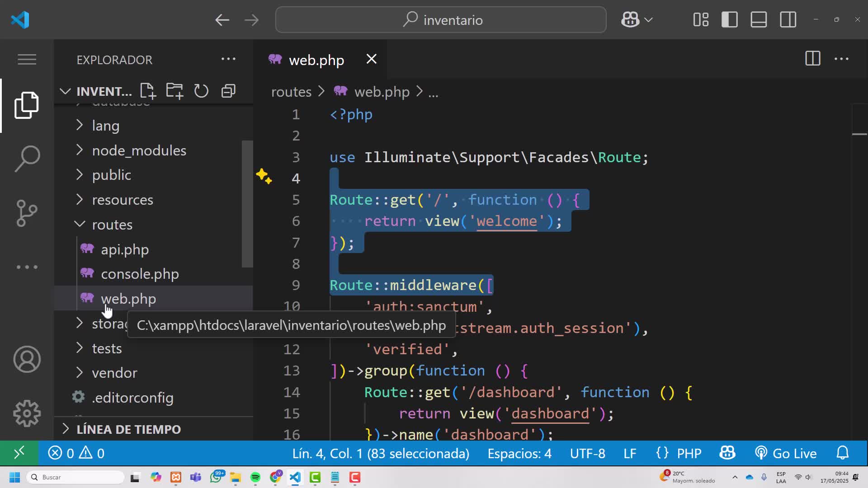Click the Copilot sparkle on line 4
Image resolution: width=868 pixels, height=488 pixels.
click(264, 176)
